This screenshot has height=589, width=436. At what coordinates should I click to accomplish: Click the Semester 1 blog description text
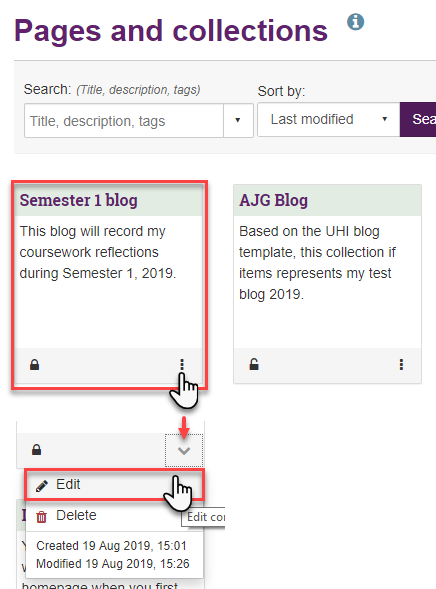coord(98,252)
